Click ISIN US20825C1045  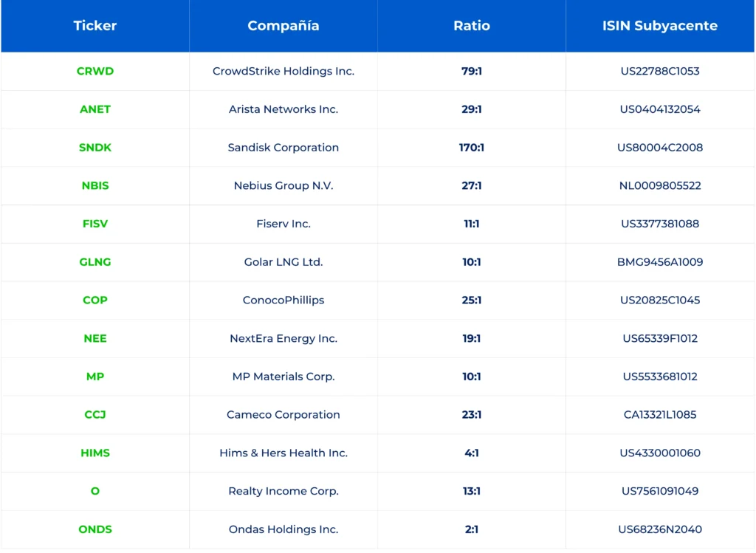click(660, 300)
